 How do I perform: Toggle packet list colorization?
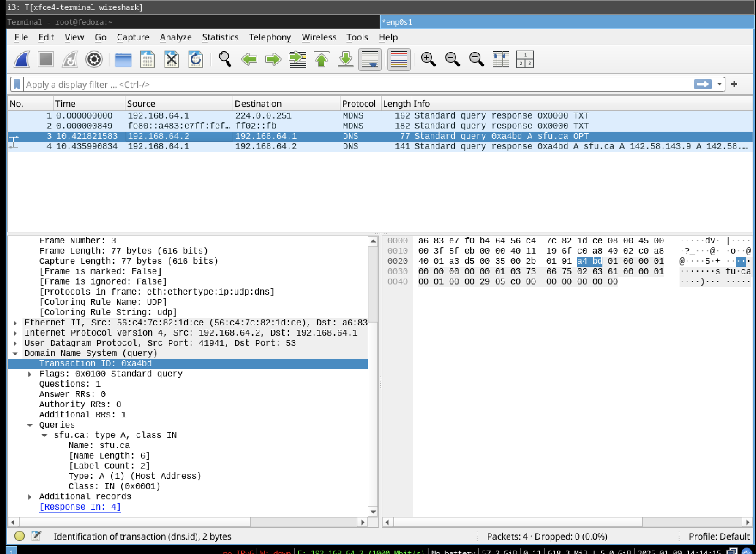coord(399,59)
